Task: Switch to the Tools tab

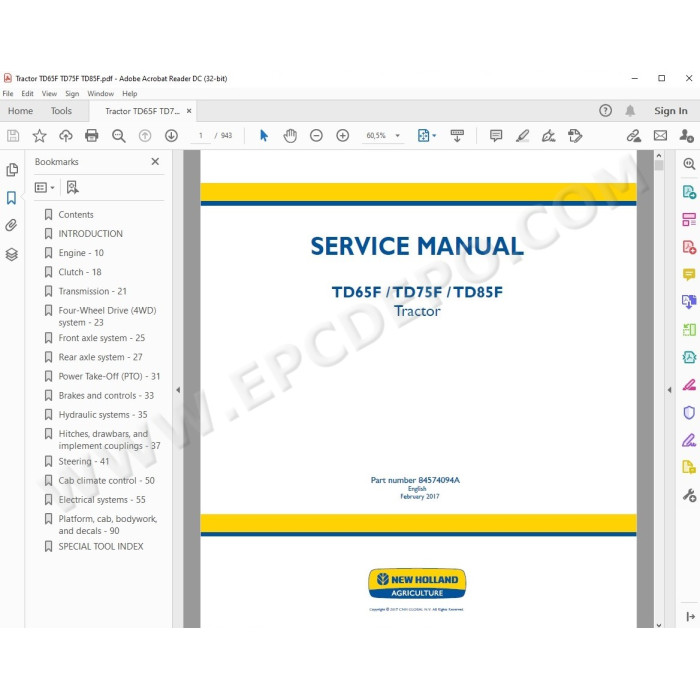Action: (x=61, y=111)
